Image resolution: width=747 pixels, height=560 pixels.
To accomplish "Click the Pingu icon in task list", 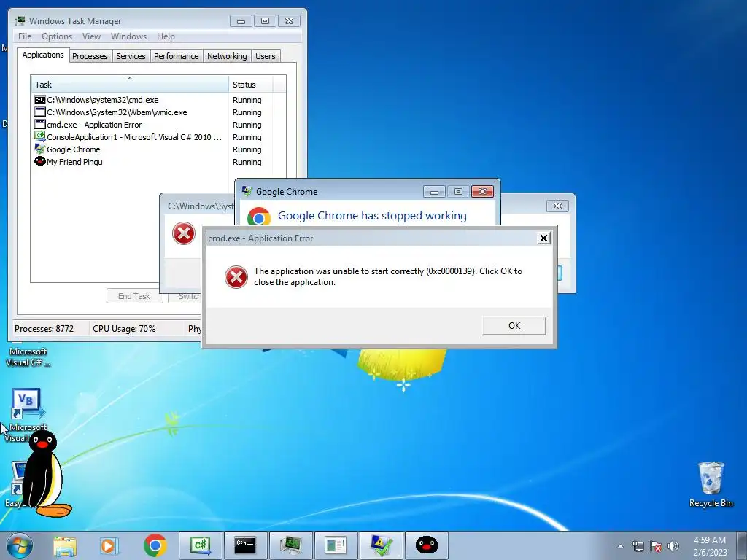I will pos(40,161).
